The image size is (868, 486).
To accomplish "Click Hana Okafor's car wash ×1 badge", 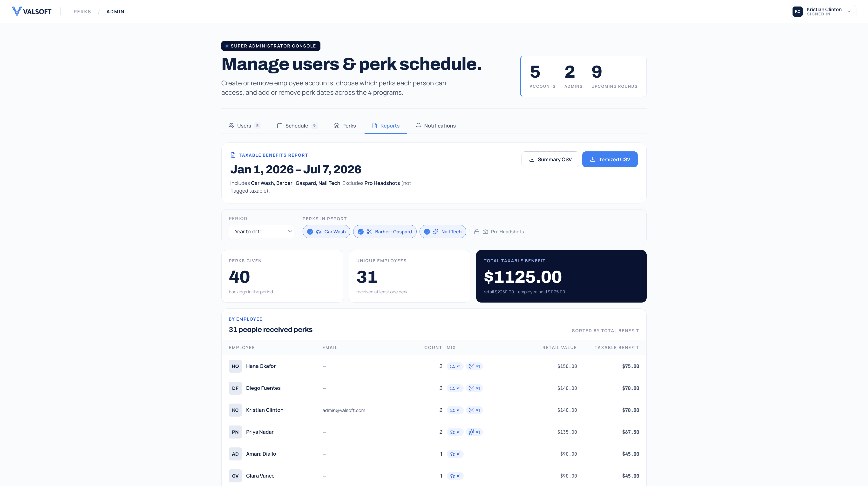I will [x=455, y=366].
